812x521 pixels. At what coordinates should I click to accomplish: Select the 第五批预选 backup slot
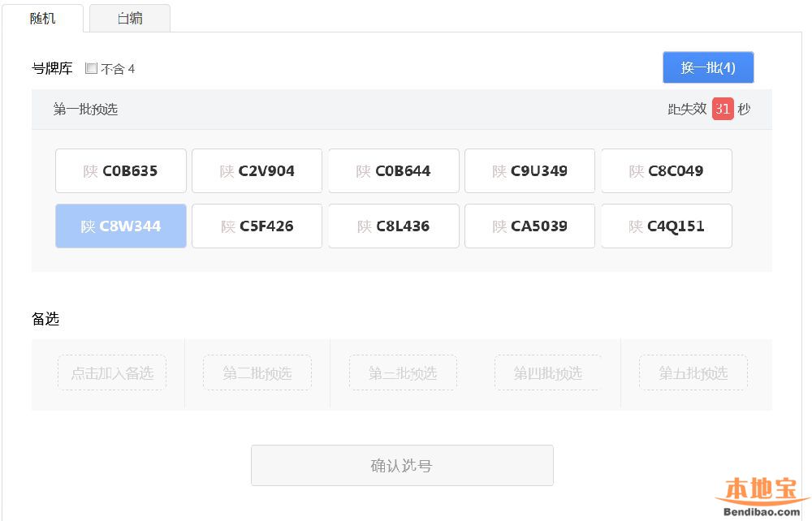(693, 372)
